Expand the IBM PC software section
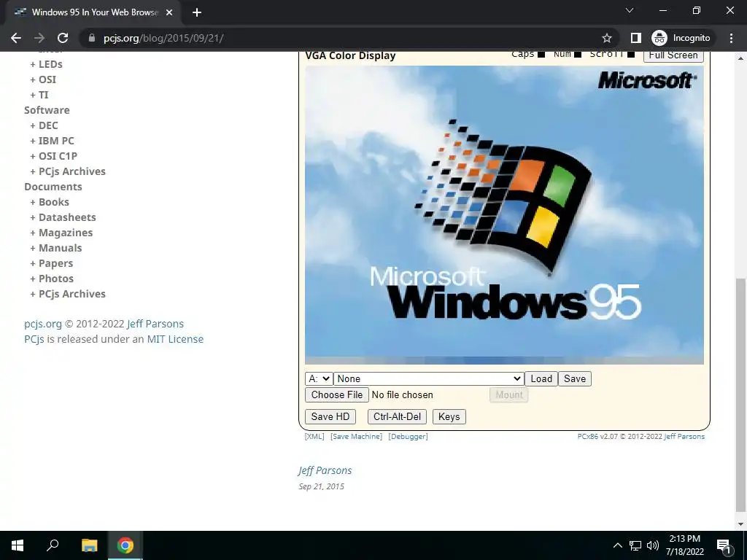747x560 pixels. (x=52, y=141)
